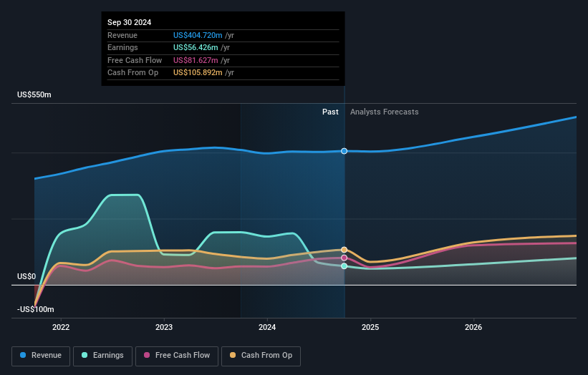The image size is (588, 375).
Task: Click the -US$100m y-axis label
Action: tap(35, 309)
